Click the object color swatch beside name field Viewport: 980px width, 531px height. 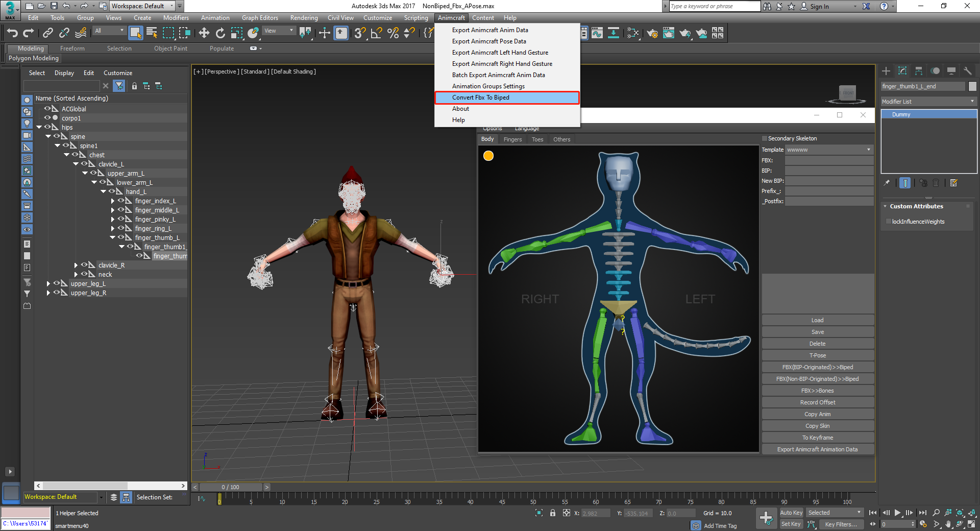pos(972,86)
